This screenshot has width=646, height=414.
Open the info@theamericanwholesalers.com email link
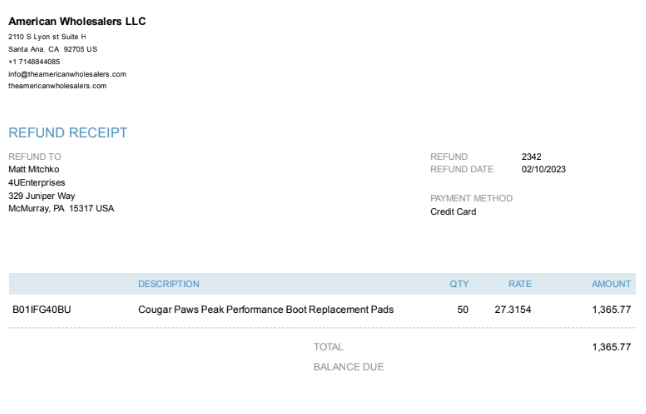(x=67, y=74)
